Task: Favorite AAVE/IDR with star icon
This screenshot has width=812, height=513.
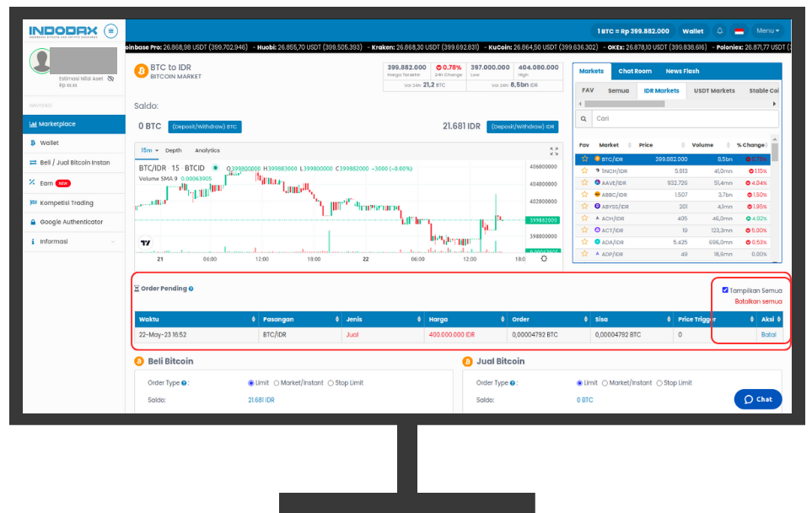Action: point(584,182)
